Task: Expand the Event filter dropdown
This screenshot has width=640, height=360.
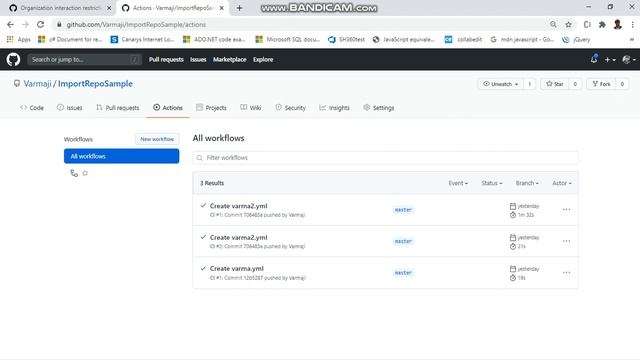Action: click(x=458, y=183)
